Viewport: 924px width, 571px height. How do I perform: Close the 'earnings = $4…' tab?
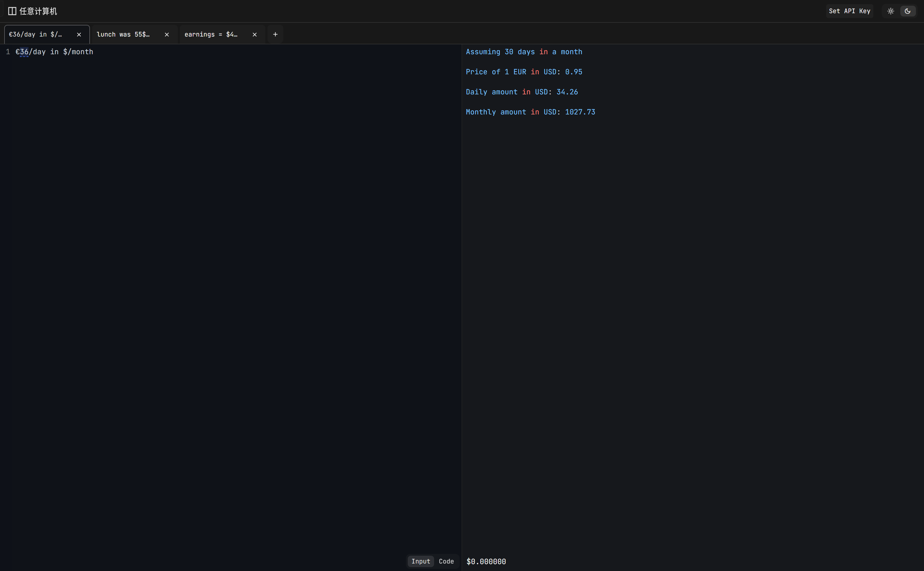[x=255, y=35]
